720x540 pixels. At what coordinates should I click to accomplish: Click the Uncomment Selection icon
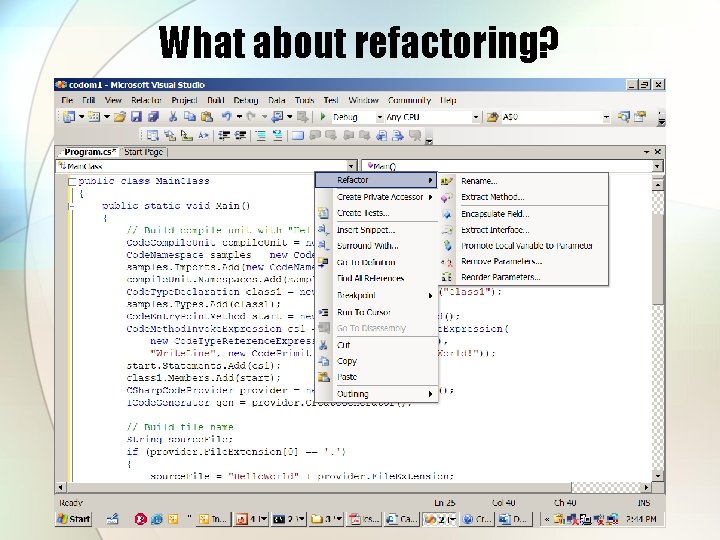click(x=277, y=135)
